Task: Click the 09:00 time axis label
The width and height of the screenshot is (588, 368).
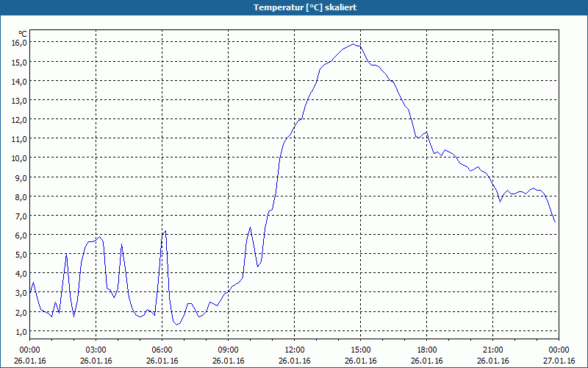Action: (229, 350)
